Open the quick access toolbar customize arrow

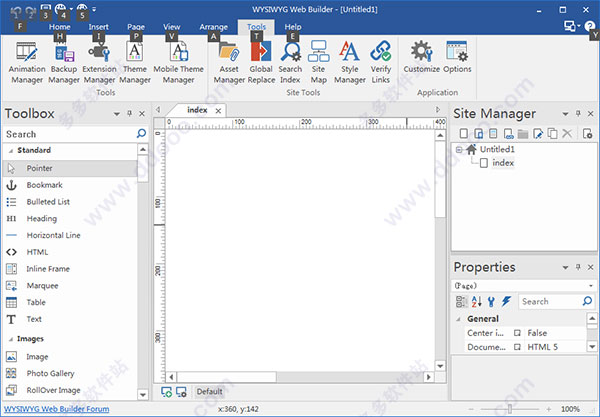coord(94,9)
